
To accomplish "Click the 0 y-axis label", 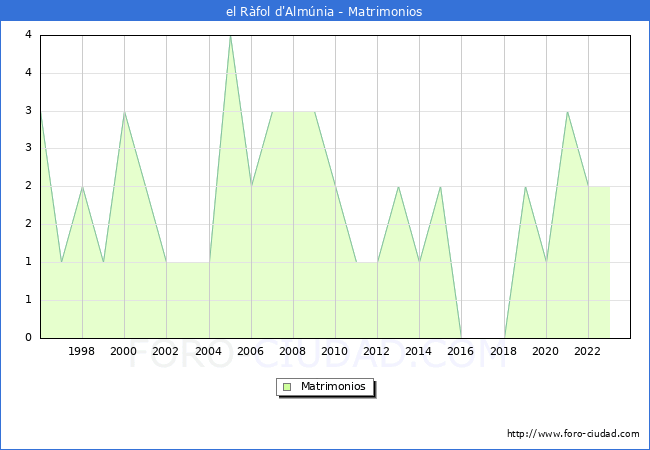I will coord(28,338).
